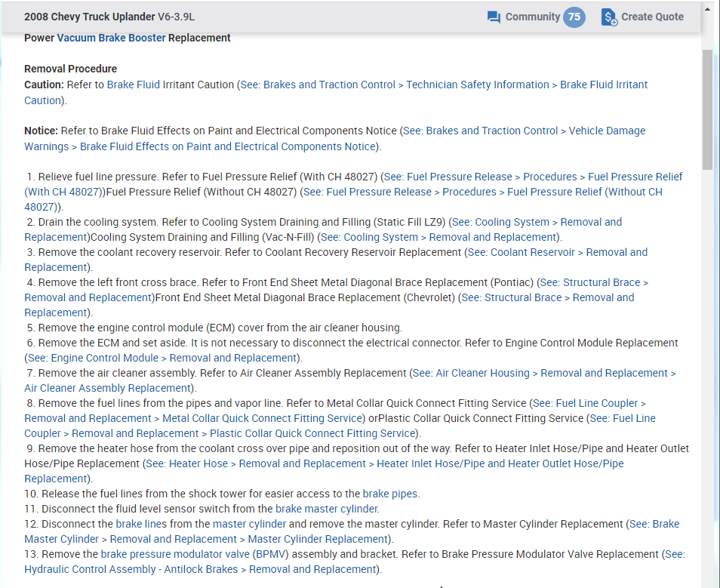The image size is (720, 588).
Task: Open Cooling System link for Static Fill LZ9
Action: (323, 229)
